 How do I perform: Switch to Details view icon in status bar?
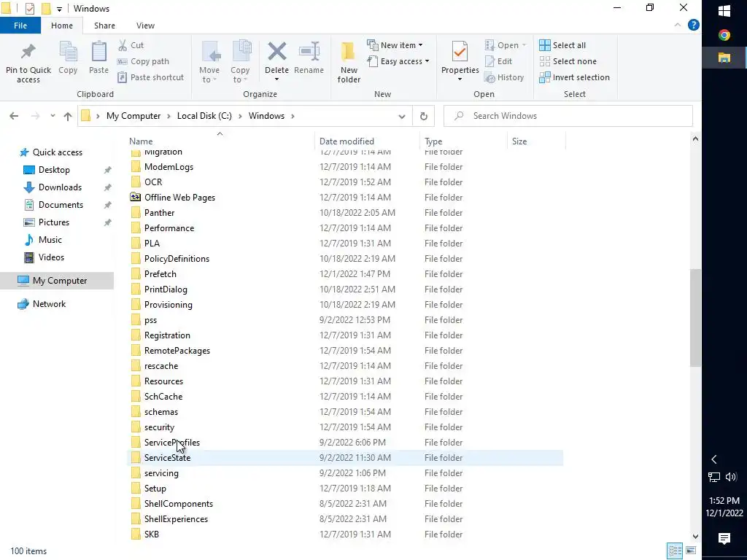[675, 551]
